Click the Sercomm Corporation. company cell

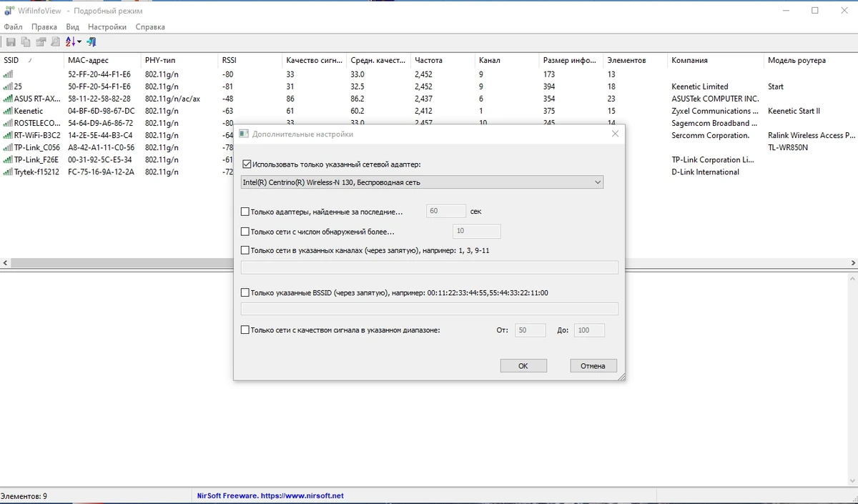[710, 135]
